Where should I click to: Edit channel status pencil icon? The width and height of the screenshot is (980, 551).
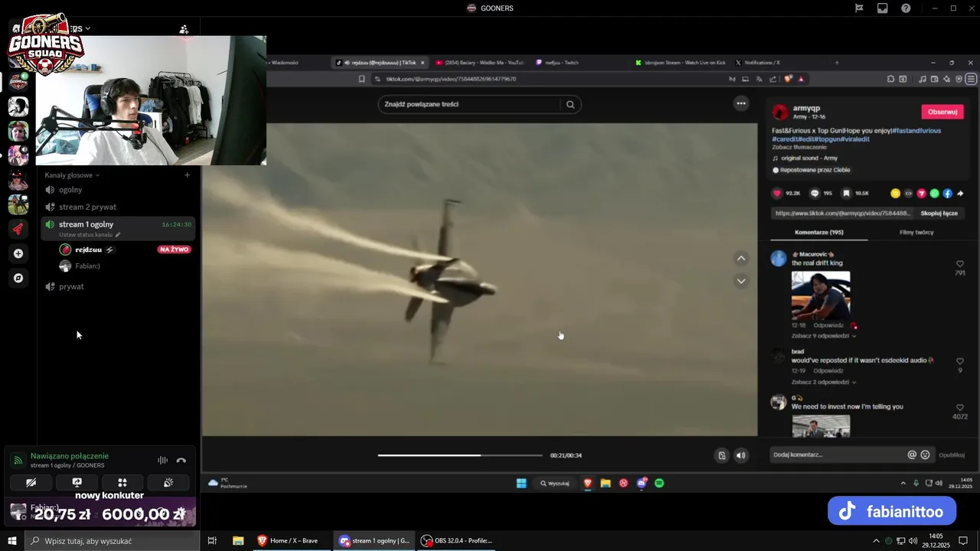tap(118, 235)
